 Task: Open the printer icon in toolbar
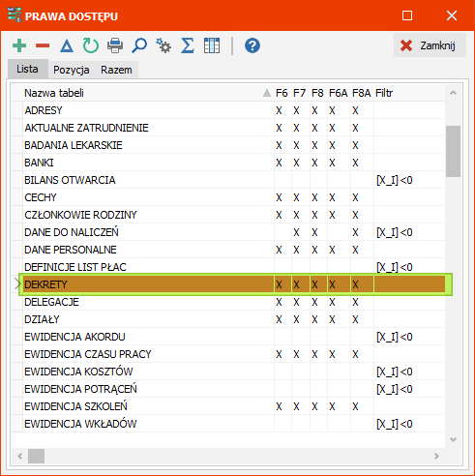(115, 45)
